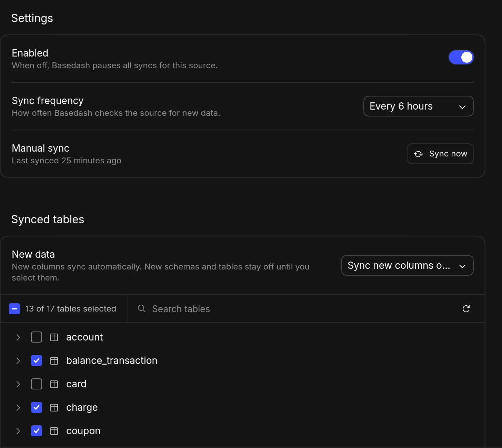Toggle the Enabled switch off

461,57
